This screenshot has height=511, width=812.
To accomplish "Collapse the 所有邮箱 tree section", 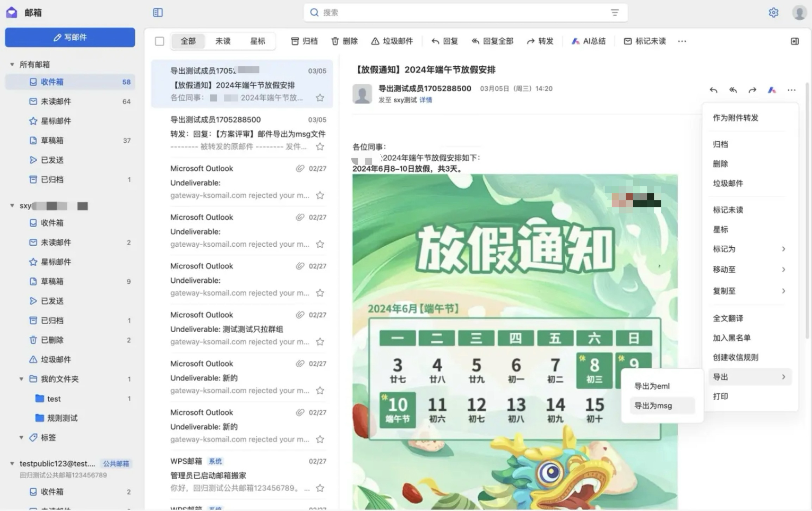I will [12, 64].
